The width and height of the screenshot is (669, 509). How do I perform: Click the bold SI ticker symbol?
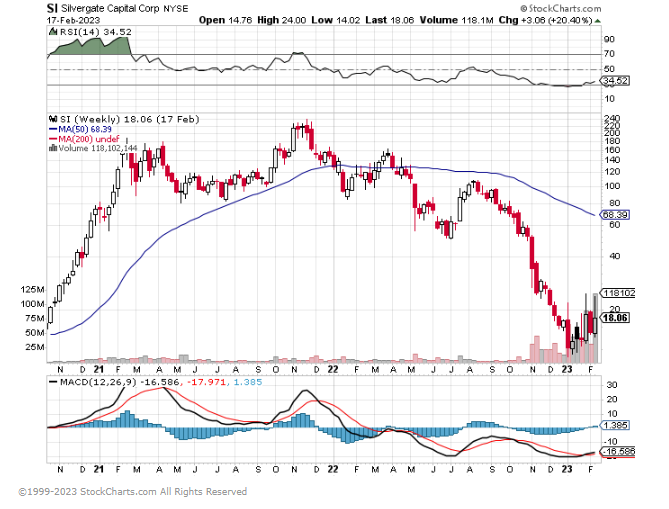click(x=52, y=8)
